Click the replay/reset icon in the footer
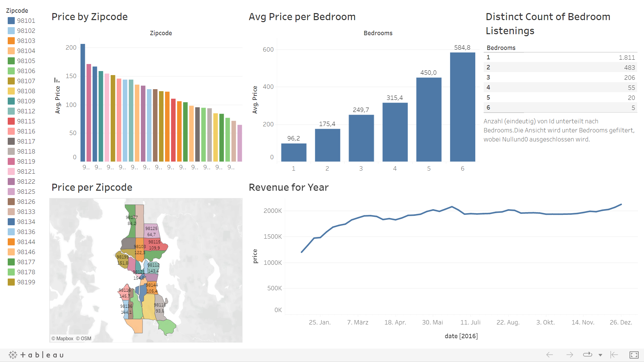The height and width of the screenshot is (362, 644). [x=588, y=354]
